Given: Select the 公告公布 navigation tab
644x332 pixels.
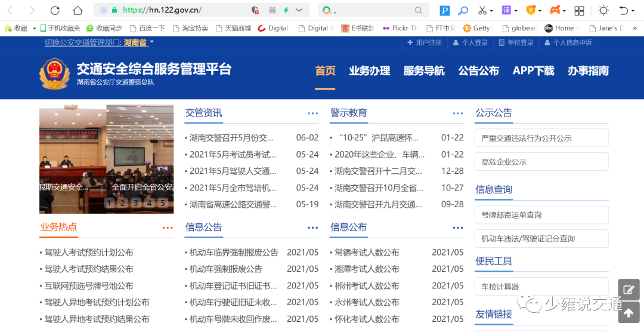Looking at the screenshot, I should click(478, 71).
